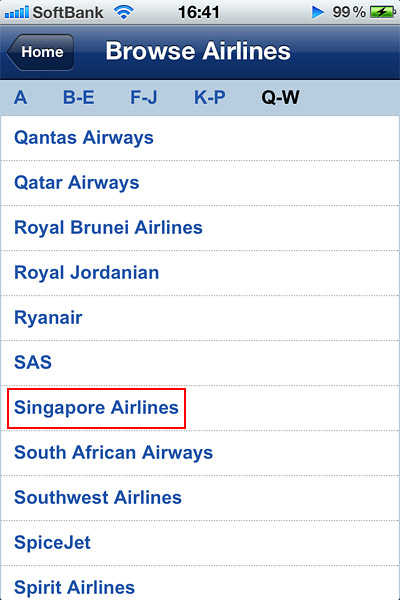Tap Ryanair in the list
Image resolution: width=400 pixels, height=600 pixels.
200,318
